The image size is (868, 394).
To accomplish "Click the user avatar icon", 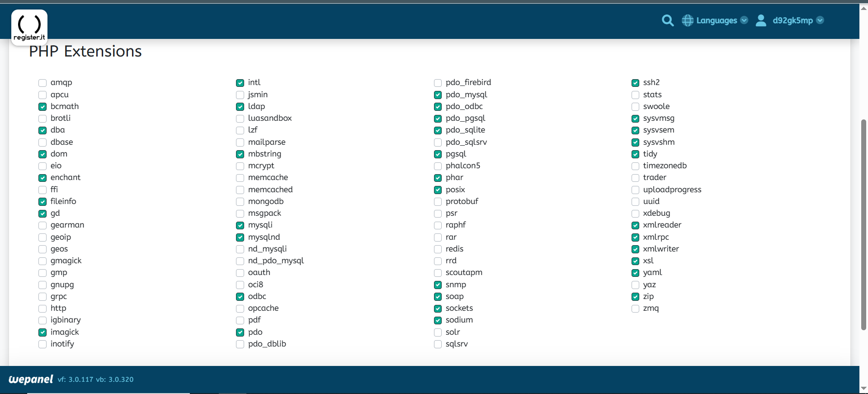I will click(x=761, y=20).
